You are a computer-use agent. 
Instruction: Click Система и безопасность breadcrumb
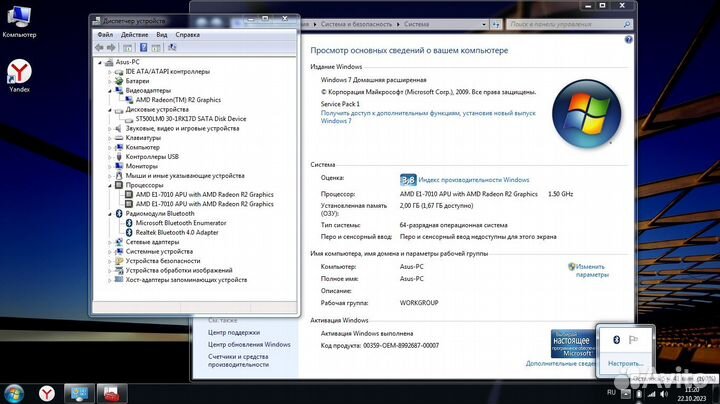click(x=356, y=24)
